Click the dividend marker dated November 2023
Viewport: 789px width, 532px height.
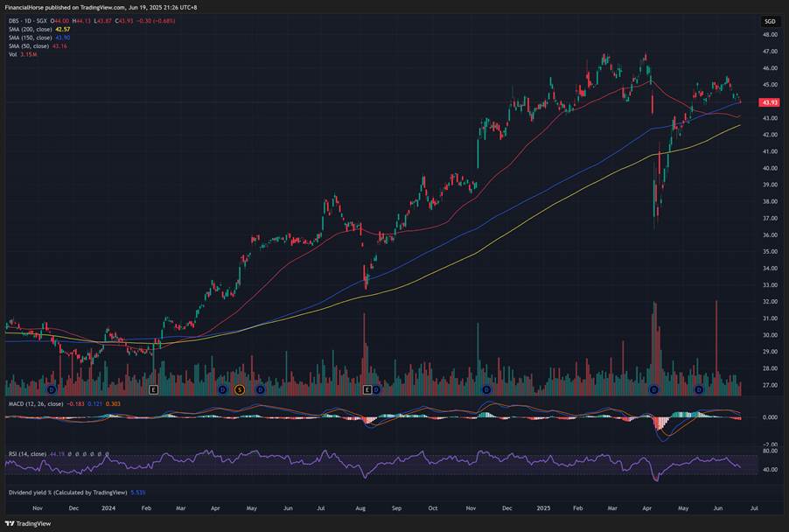click(x=52, y=389)
